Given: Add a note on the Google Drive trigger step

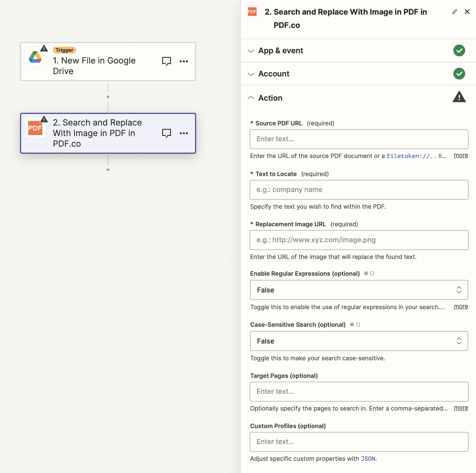Looking at the screenshot, I should 166,61.
